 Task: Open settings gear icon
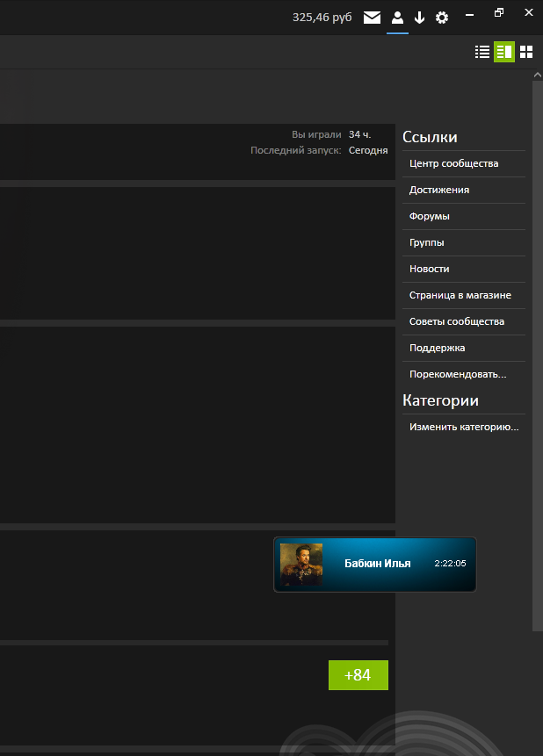point(442,18)
